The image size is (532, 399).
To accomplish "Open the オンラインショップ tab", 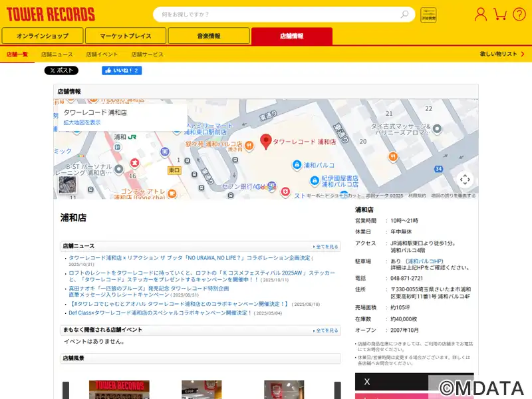I will (x=43, y=36).
